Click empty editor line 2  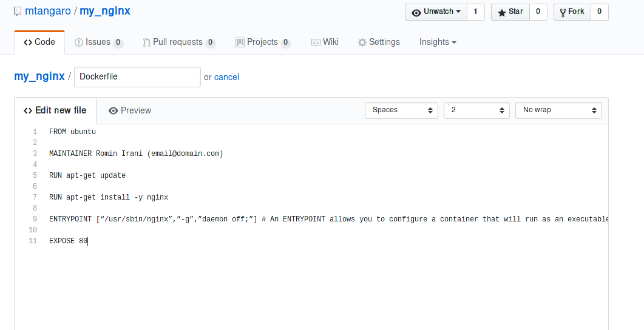click(328, 143)
